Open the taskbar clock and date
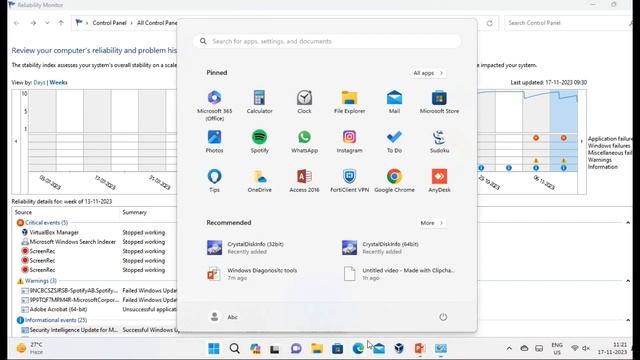Screen dimensions: 640x360 tap(612, 348)
